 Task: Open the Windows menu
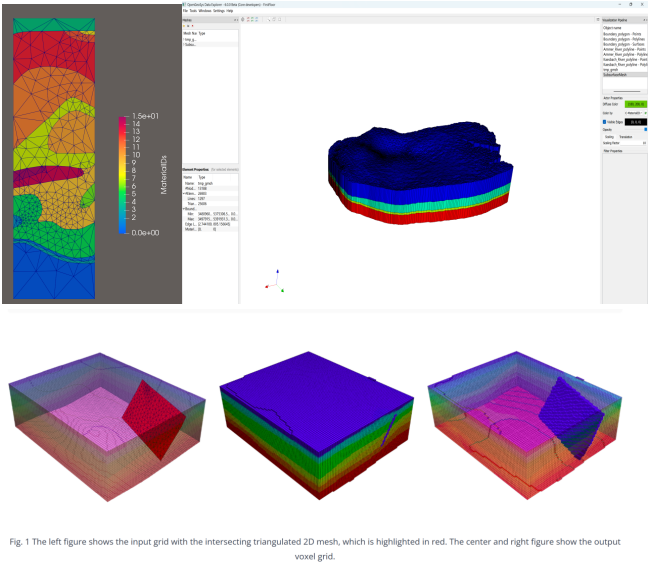click(204, 11)
